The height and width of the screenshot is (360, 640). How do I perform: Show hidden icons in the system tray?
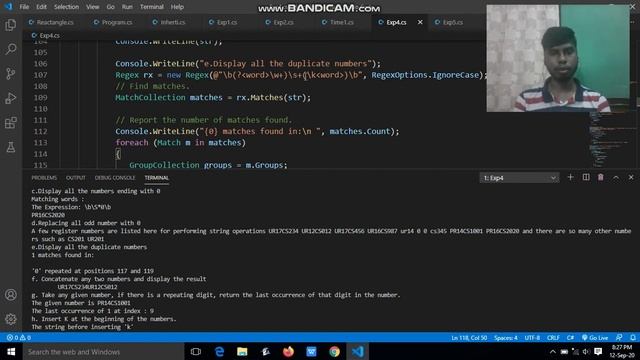pos(552,351)
